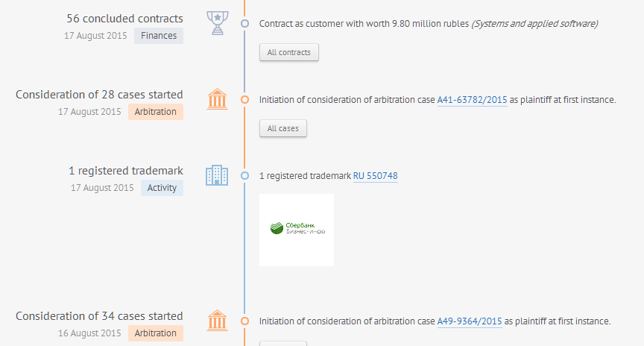The height and width of the screenshot is (346, 644).
Task: Click the office building icon for registered trademark
Action: pyautogui.click(x=217, y=175)
